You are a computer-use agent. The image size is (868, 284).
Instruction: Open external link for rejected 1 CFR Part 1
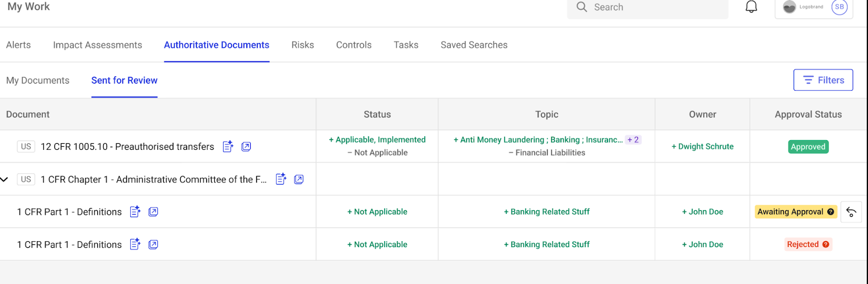point(154,244)
